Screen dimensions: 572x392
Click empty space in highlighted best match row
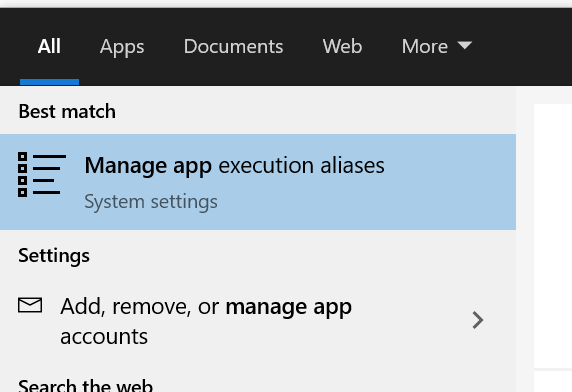[x=449, y=182]
